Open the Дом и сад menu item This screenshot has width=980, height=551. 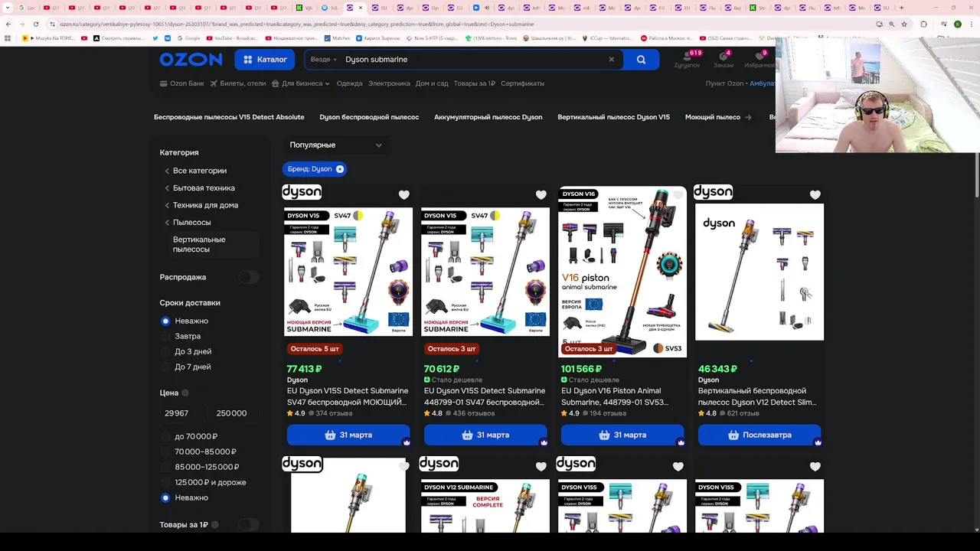pos(432,83)
